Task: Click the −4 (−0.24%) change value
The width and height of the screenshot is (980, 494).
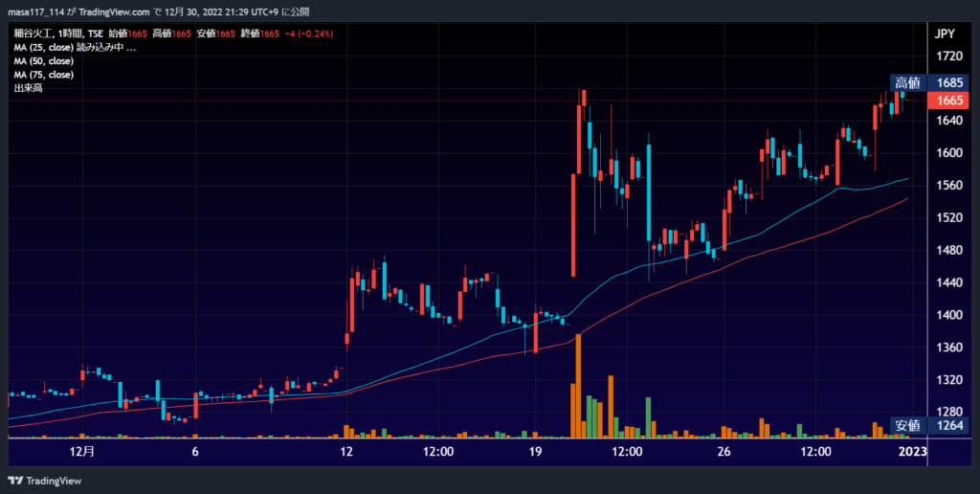Action: coord(308,34)
